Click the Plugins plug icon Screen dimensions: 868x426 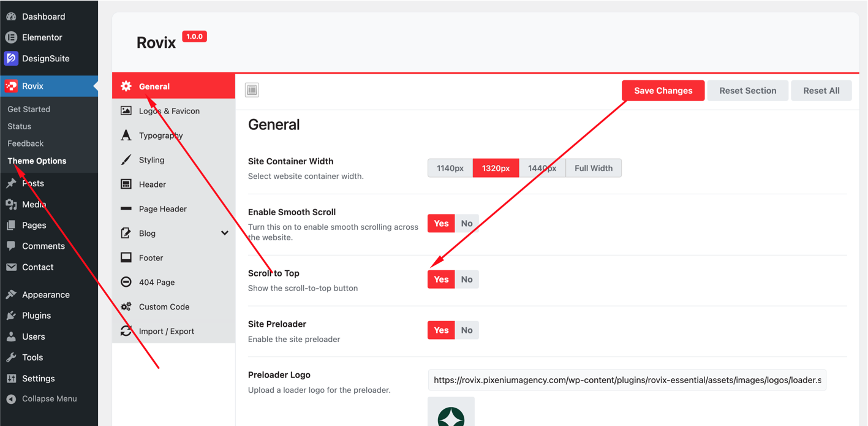[11, 316]
